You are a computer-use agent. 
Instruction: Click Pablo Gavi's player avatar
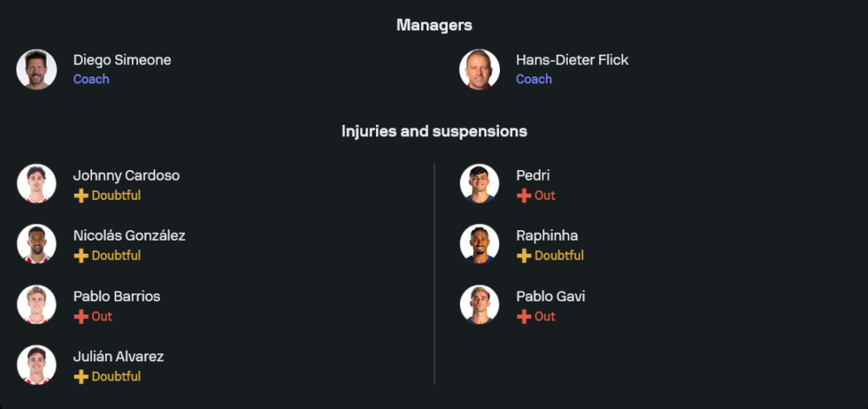click(479, 305)
